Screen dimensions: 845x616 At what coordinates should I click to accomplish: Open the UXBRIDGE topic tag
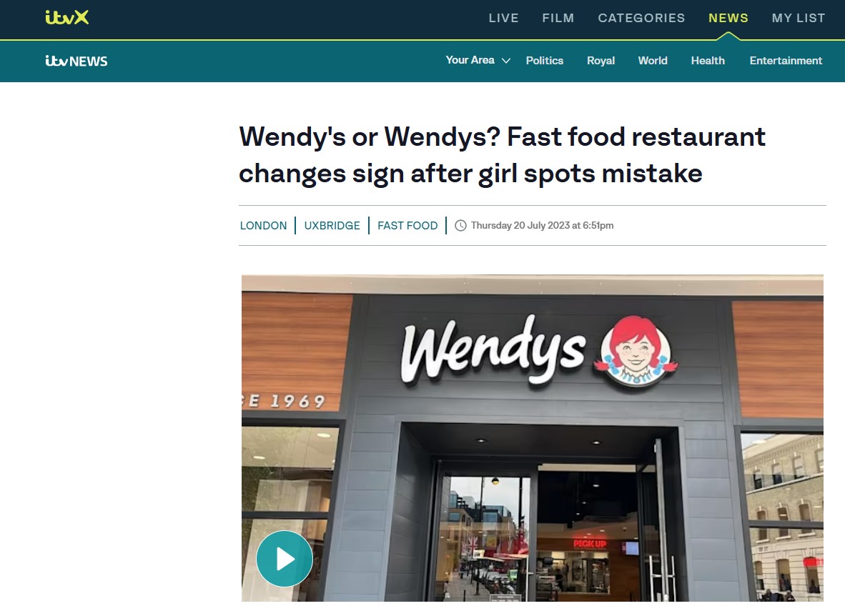tap(332, 226)
